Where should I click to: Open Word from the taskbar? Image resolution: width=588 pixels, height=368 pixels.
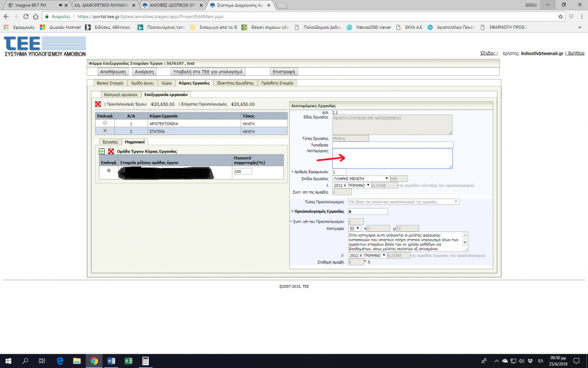click(x=111, y=360)
